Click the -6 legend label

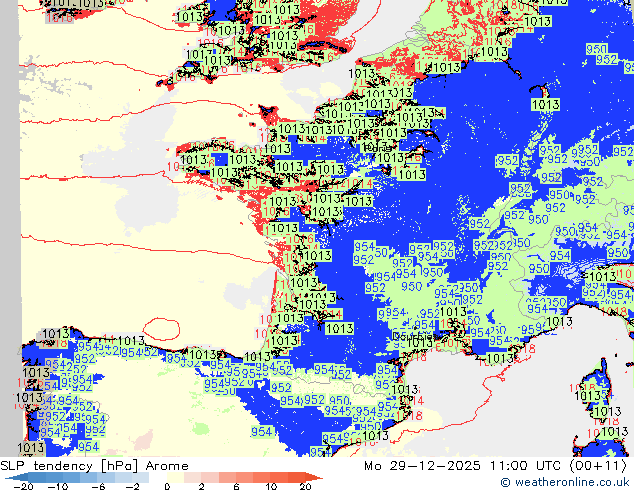pyautogui.click(x=98, y=486)
